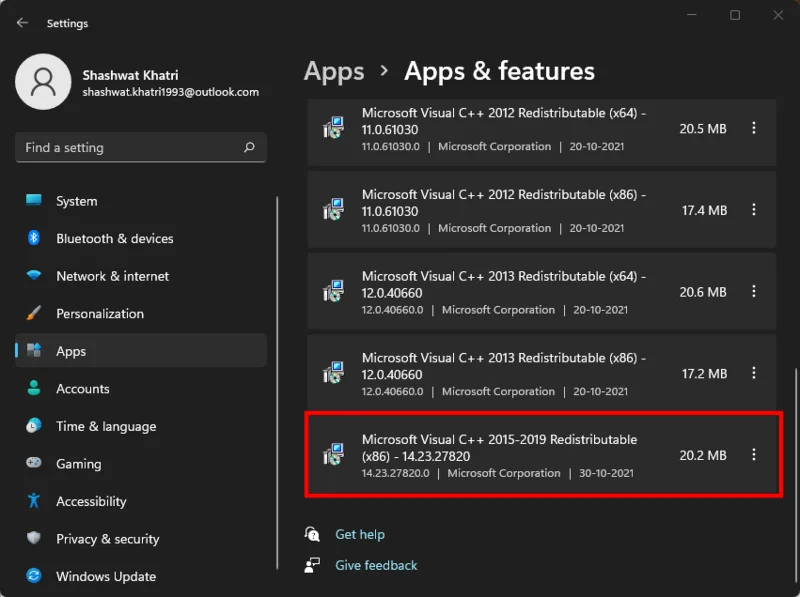Open Gaming settings via Xbox icon
Viewport: 800px width, 597px height.
tap(34, 464)
